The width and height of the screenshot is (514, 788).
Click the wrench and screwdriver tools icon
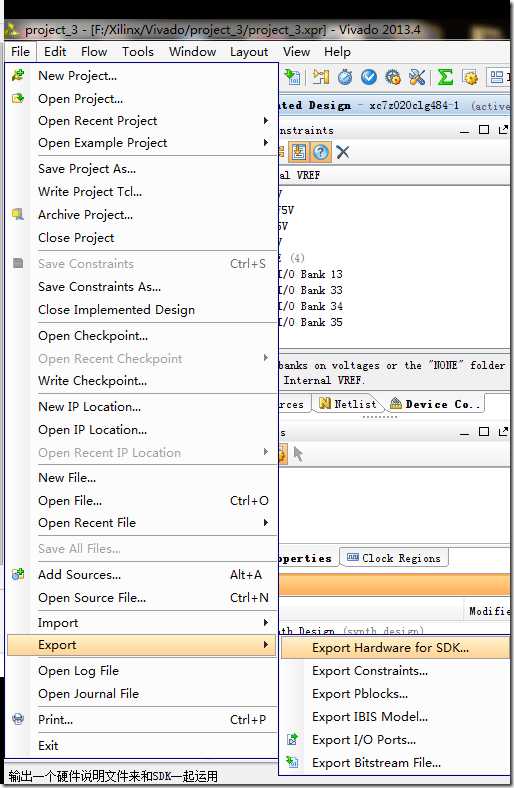(x=417, y=77)
